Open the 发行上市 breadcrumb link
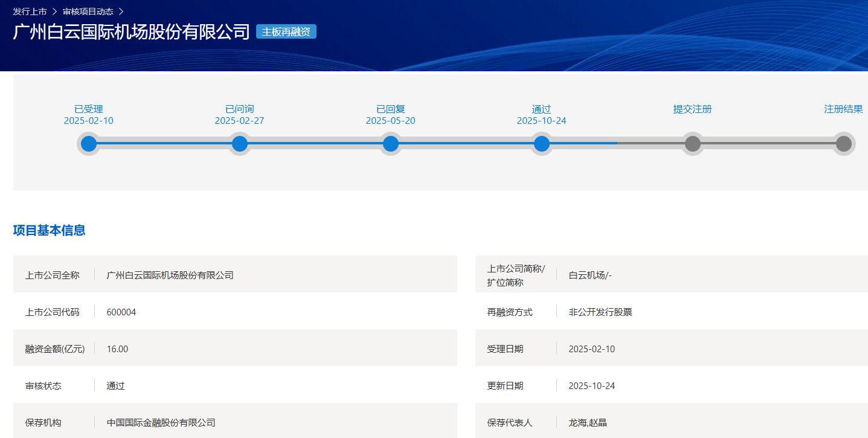Image resolution: width=868 pixels, height=438 pixels. pos(30,11)
